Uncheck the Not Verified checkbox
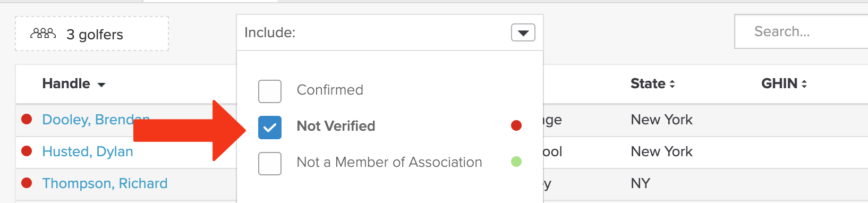The width and height of the screenshot is (868, 203). (x=270, y=128)
